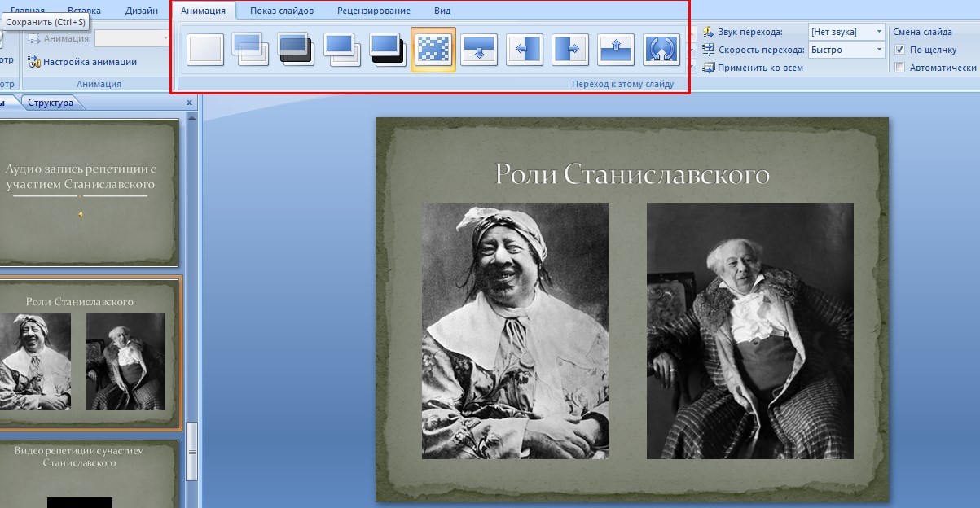Select the seated man photo on the slide

749,331
